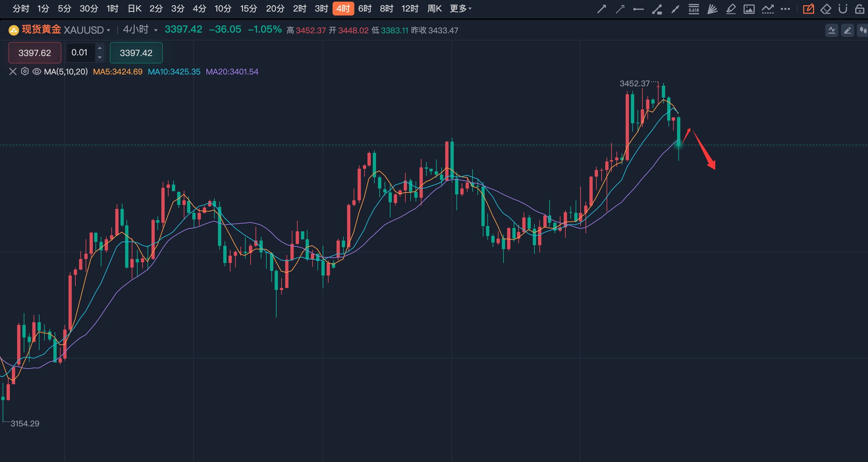Click the green 3397.42 buy price button
This screenshot has width=868, height=462.
click(136, 53)
